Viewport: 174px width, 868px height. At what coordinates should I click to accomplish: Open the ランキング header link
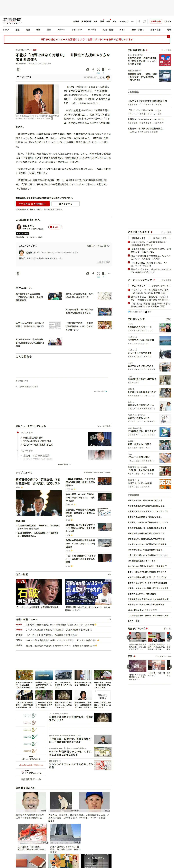pyautogui.click(x=124, y=21)
